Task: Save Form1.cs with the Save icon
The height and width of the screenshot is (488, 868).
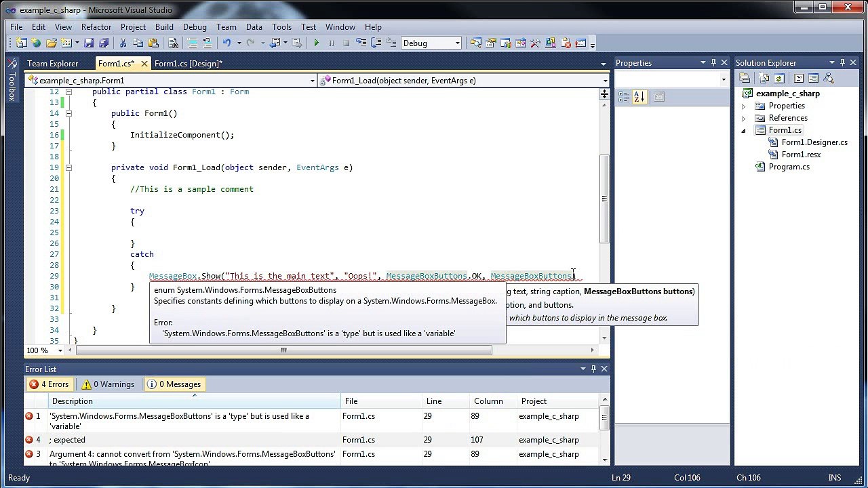Action: pyautogui.click(x=89, y=43)
